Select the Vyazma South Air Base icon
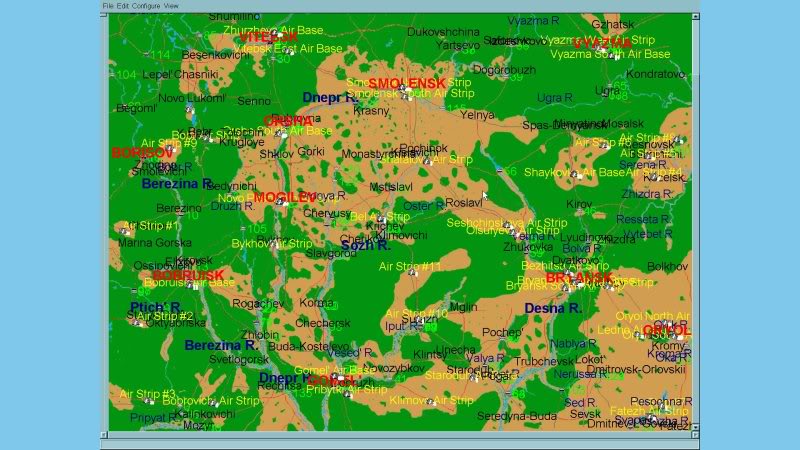 614,57
